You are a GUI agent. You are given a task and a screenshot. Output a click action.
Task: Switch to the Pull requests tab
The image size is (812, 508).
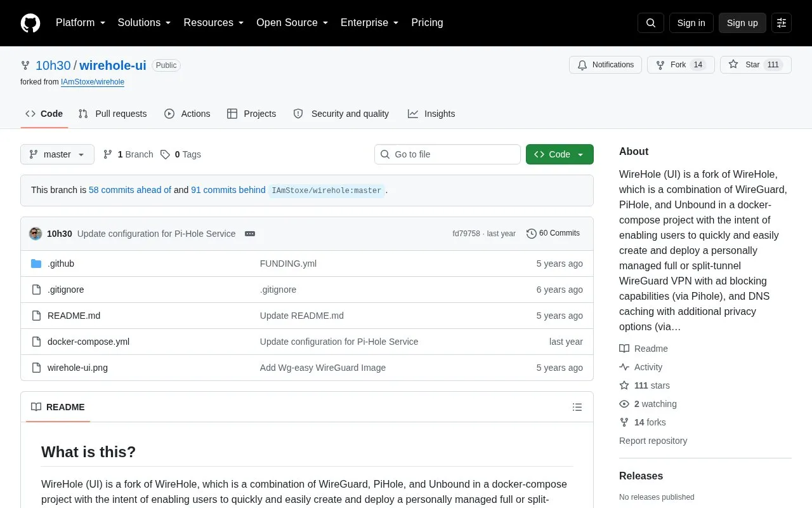[x=112, y=114]
